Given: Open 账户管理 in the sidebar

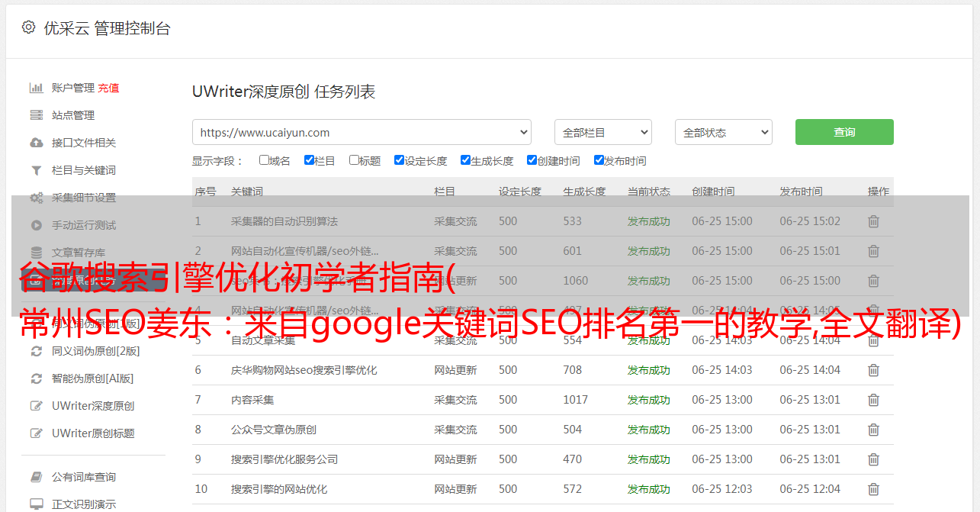Looking at the screenshot, I should (x=73, y=88).
